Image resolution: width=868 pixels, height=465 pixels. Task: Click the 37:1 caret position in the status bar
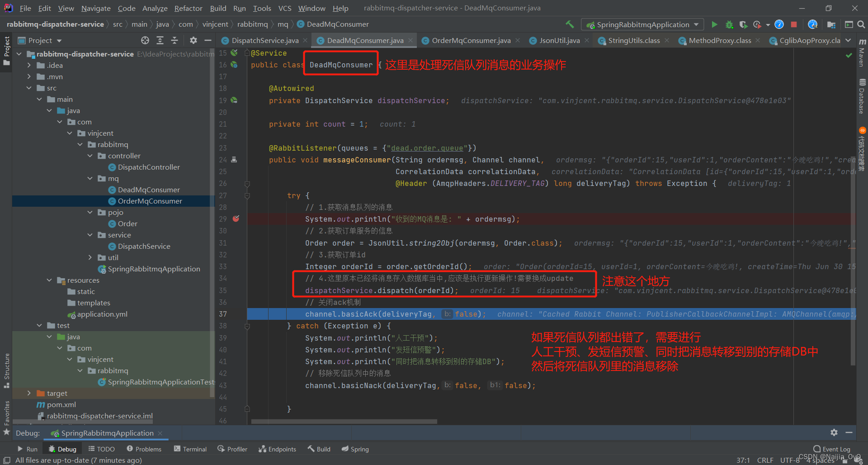(743, 460)
